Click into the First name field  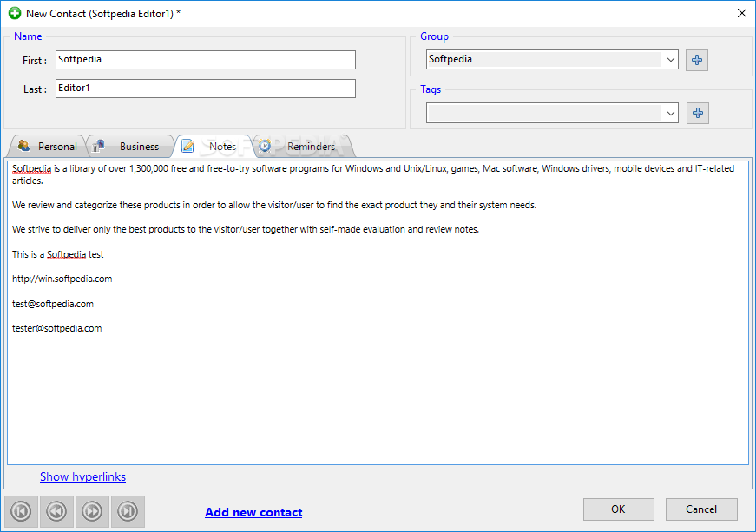(206, 60)
